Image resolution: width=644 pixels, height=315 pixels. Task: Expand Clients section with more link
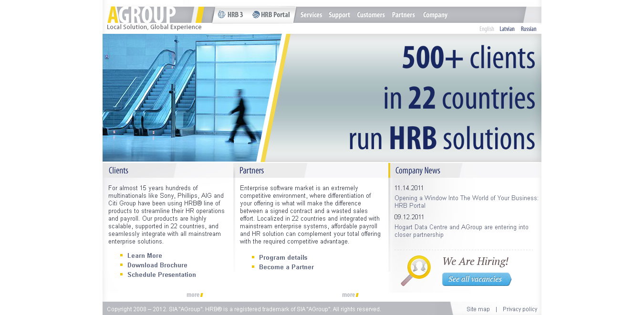pos(194,295)
